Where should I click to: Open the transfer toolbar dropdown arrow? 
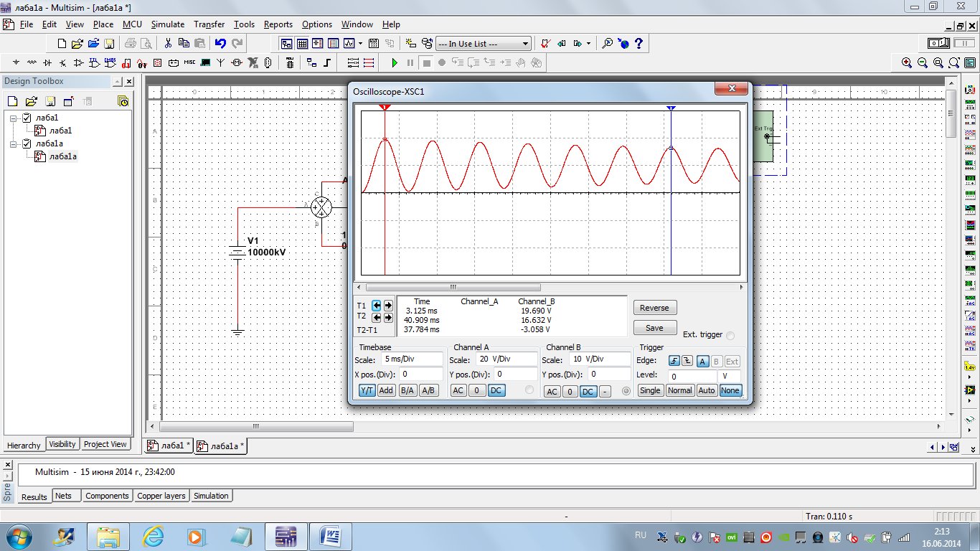(x=588, y=44)
